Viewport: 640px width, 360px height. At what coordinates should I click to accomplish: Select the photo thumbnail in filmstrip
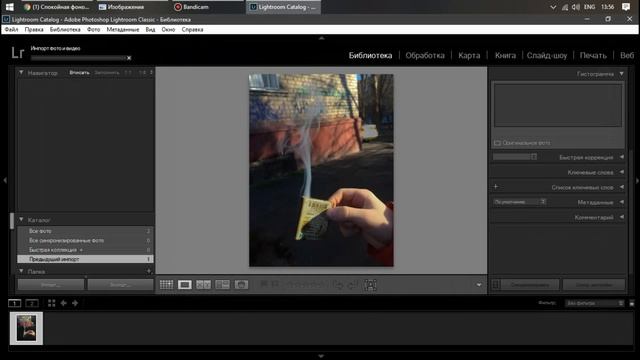coord(26,328)
